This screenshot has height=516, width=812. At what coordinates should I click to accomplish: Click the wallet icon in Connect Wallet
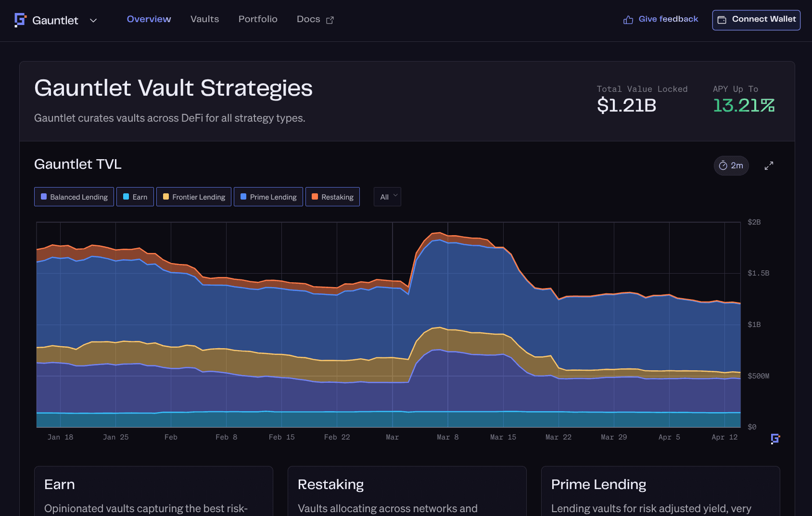pos(722,20)
